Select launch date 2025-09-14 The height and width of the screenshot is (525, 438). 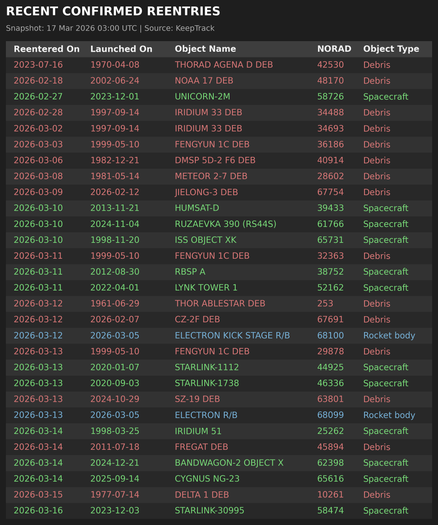click(115, 478)
